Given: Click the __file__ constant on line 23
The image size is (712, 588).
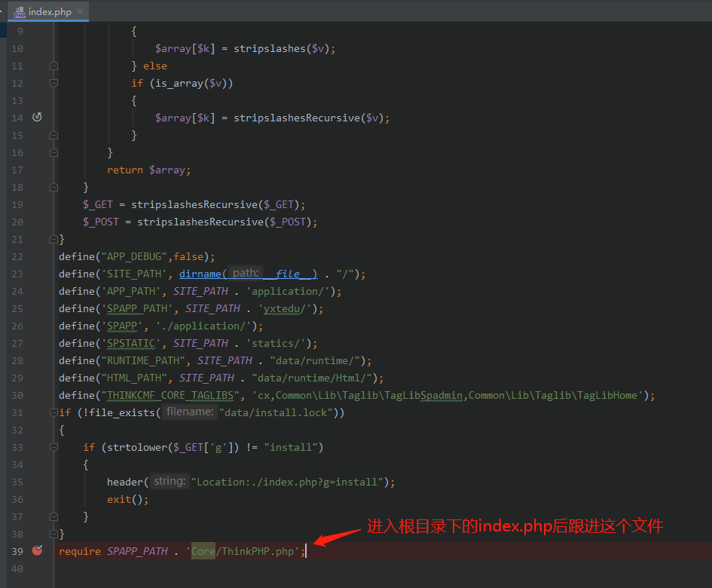Looking at the screenshot, I should click(x=287, y=274).
